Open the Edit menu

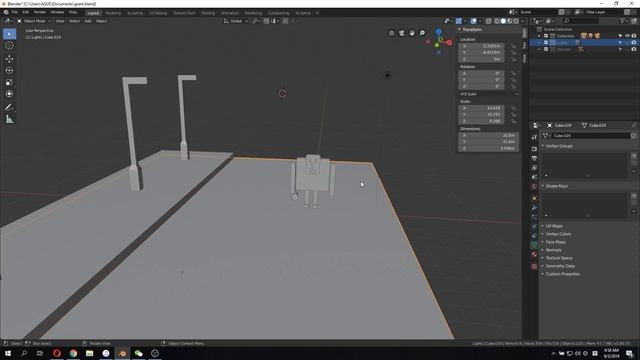coord(26,12)
